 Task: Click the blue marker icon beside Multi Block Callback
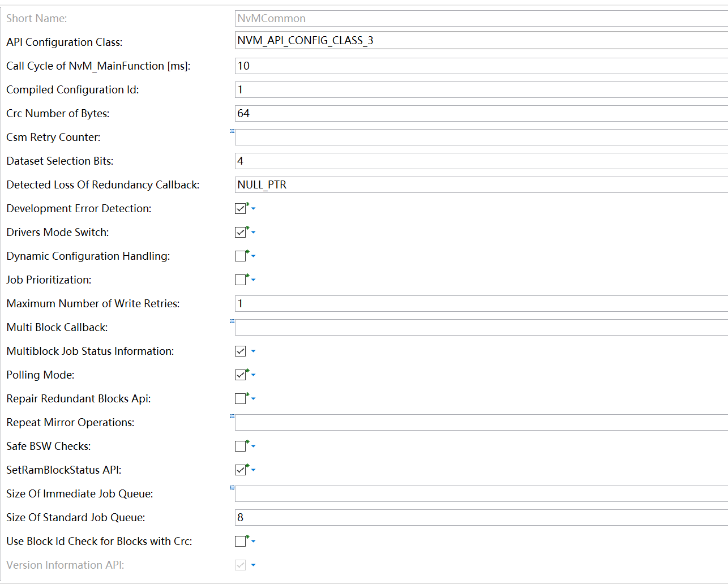(232, 321)
